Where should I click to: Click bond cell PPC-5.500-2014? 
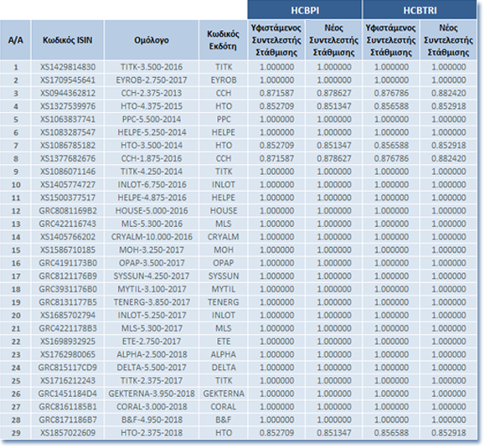click(x=152, y=120)
